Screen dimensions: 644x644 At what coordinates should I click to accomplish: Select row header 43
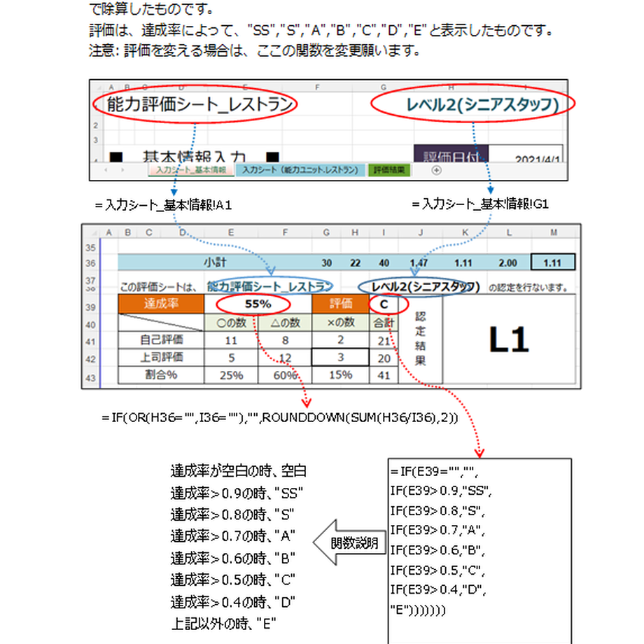click(90, 377)
